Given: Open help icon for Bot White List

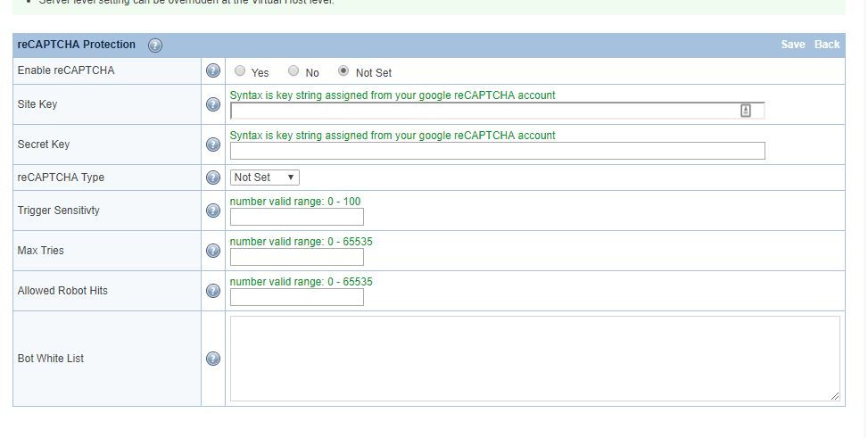Looking at the screenshot, I should pos(213,359).
